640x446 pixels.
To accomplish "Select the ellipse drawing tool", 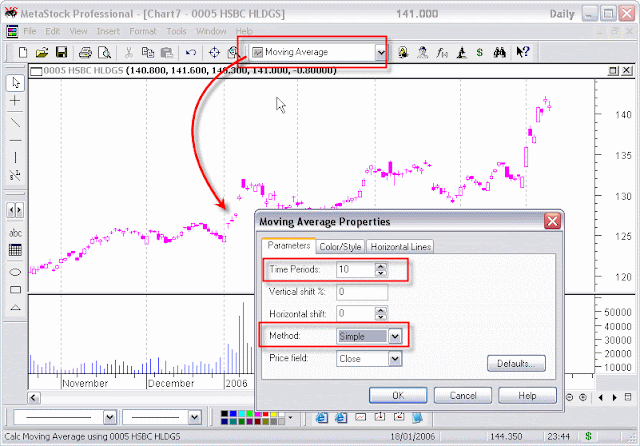I will click(15, 272).
